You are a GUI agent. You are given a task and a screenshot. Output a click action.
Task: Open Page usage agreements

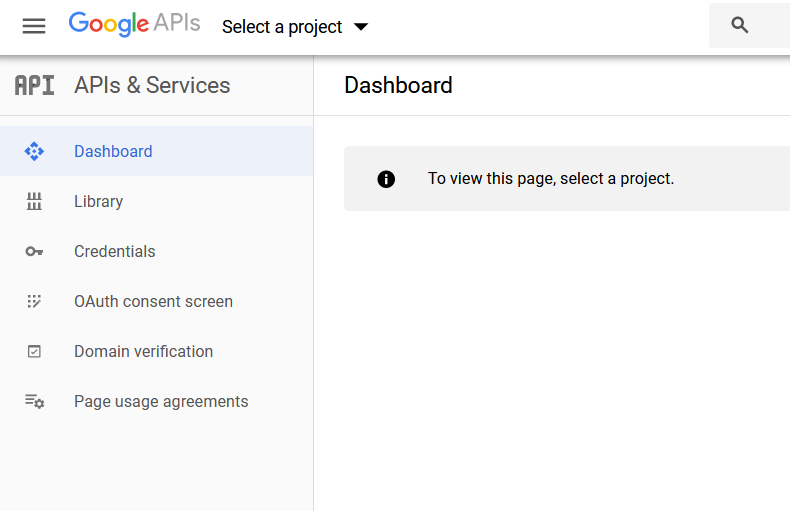[x=156, y=401]
